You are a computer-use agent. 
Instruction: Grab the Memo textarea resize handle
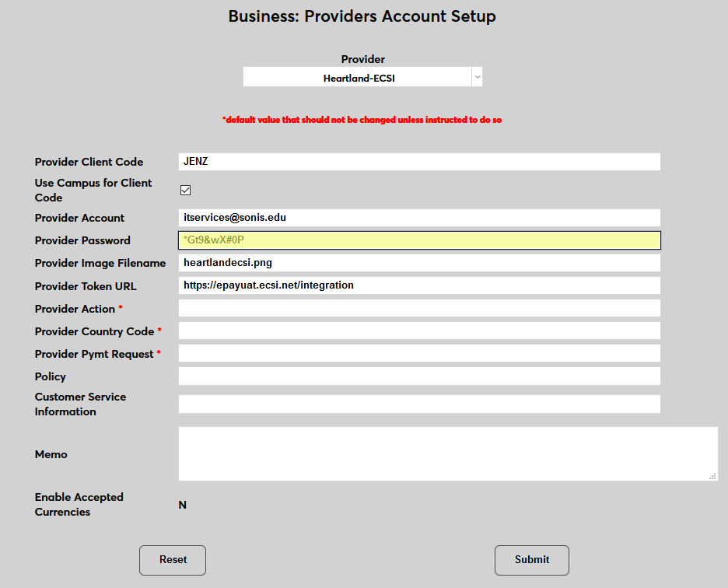(x=712, y=476)
